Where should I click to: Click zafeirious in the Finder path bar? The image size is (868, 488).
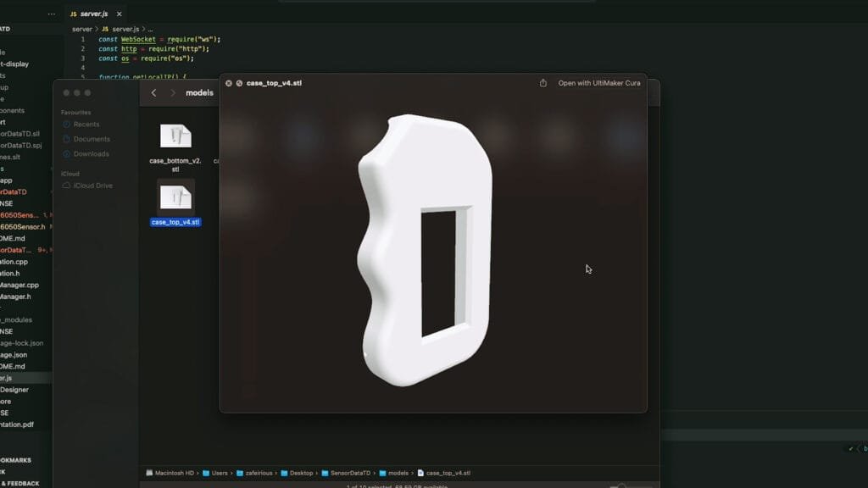(x=254, y=473)
